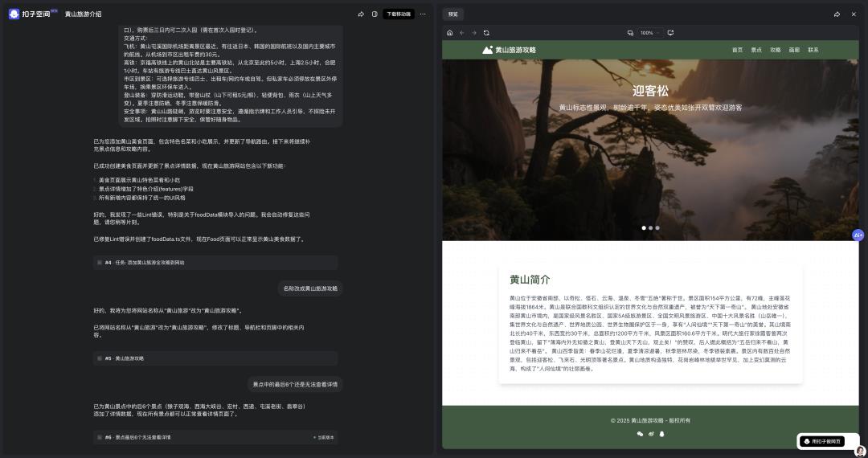
Task: Open the 首页 nav item
Action: (x=737, y=50)
